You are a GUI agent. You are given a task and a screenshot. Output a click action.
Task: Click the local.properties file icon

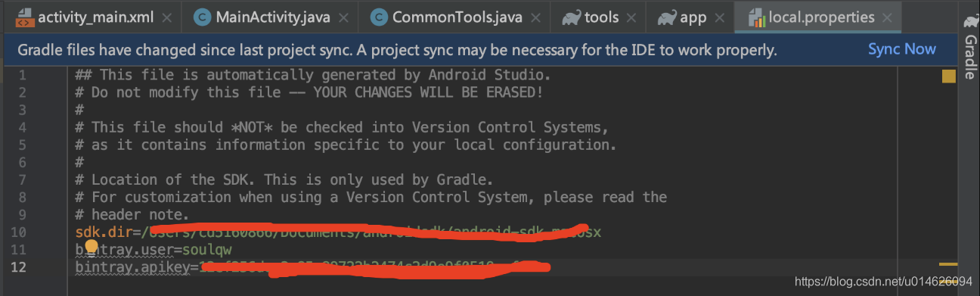[x=755, y=17]
